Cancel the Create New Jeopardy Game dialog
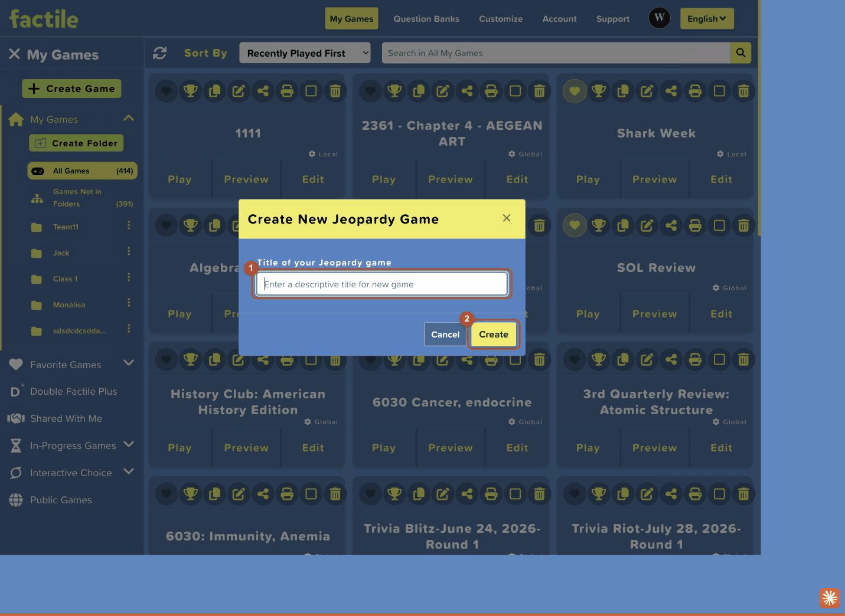This screenshot has height=616, width=845. pos(445,335)
